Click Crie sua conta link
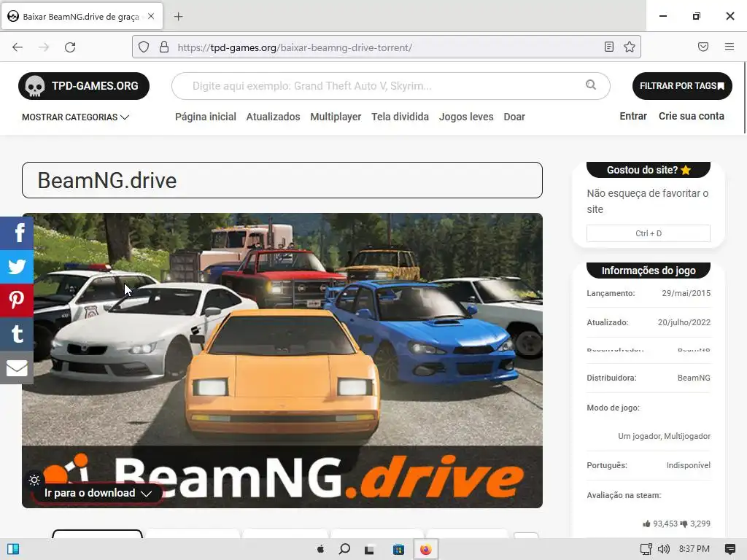747x560 pixels. (692, 116)
